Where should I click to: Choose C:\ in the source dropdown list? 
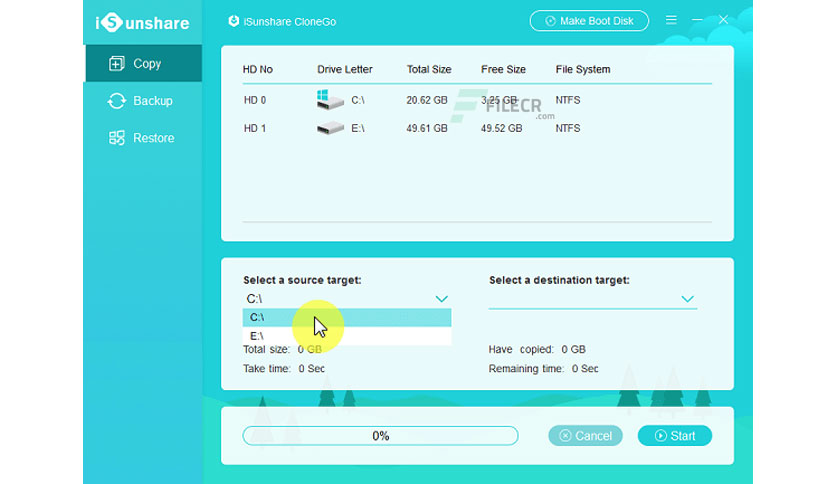347,318
